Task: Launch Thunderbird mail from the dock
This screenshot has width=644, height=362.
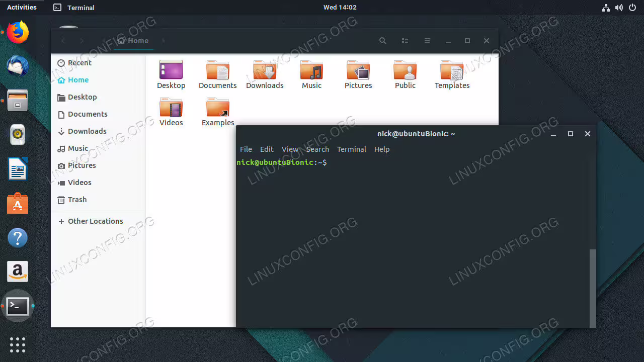Action: [x=18, y=66]
